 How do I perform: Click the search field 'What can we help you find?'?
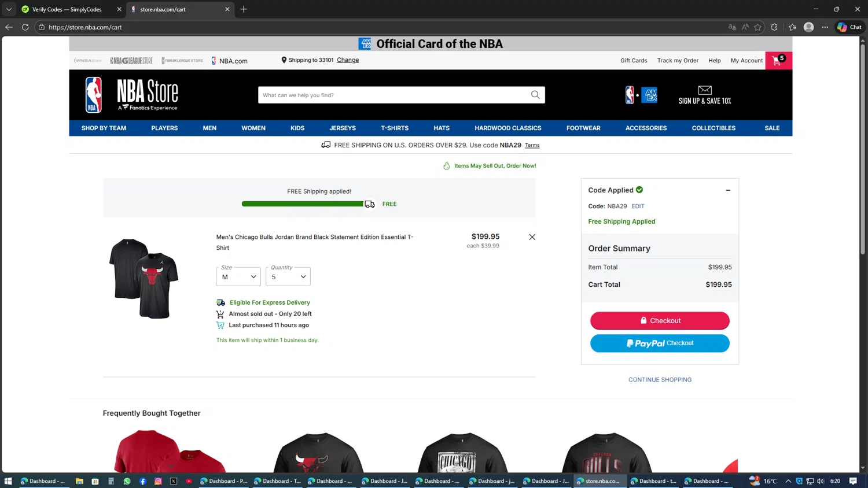click(x=393, y=95)
